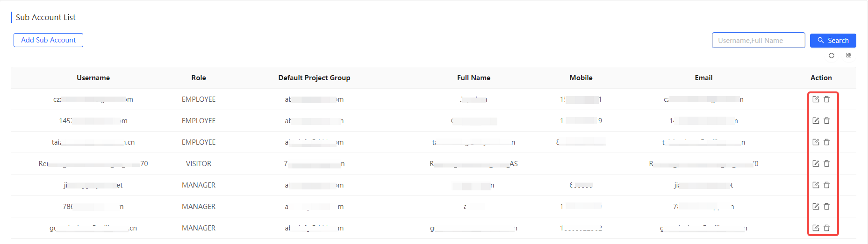Select the Default Project Group header
This screenshot has width=868, height=244.
[x=314, y=78]
